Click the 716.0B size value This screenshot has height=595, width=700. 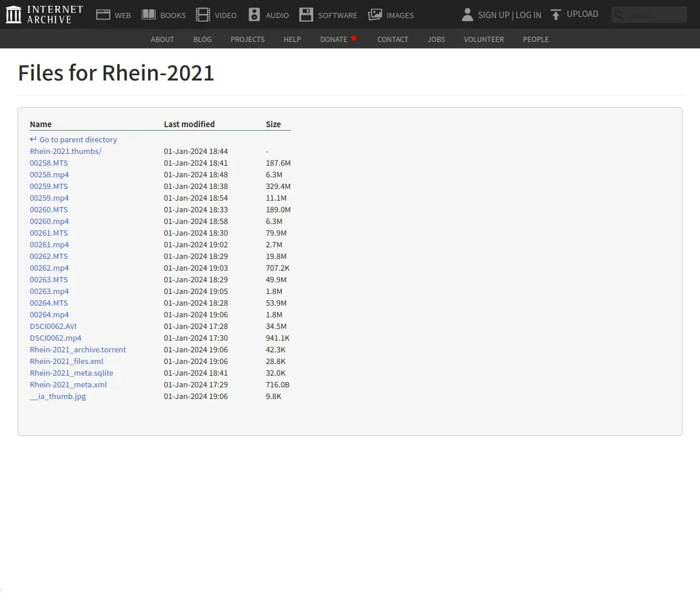(x=278, y=384)
